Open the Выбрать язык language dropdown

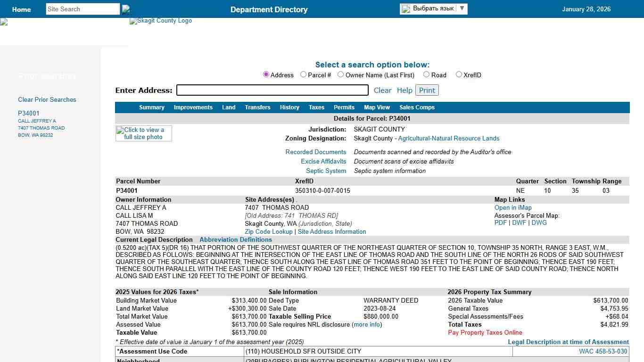[462, 8]
